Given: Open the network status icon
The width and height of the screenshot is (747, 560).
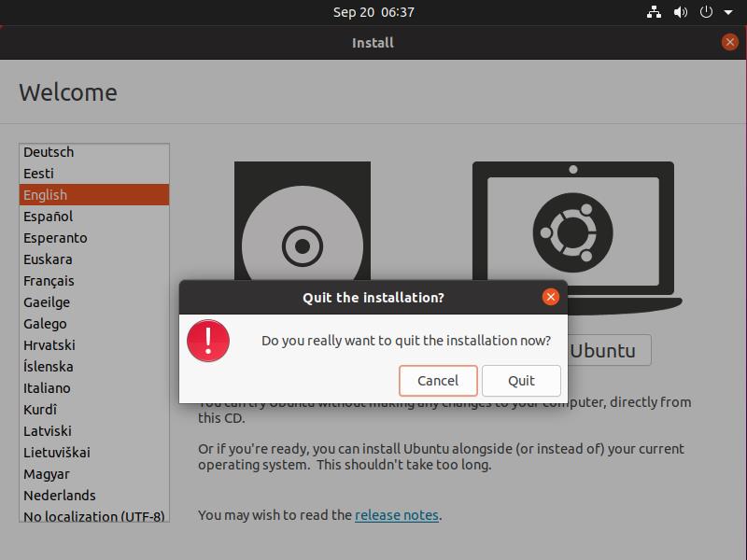Looking at the screenshot, I should (x=655, y=12).
